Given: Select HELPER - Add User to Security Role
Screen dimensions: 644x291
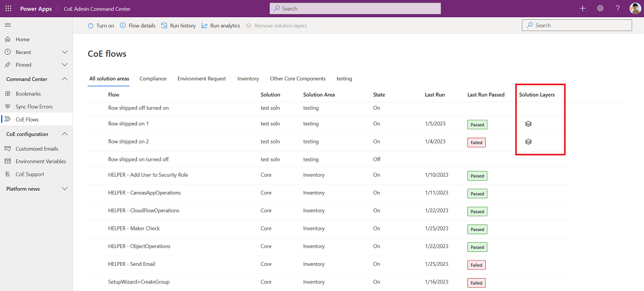Looking at the screenshot, I should (148, 175).
